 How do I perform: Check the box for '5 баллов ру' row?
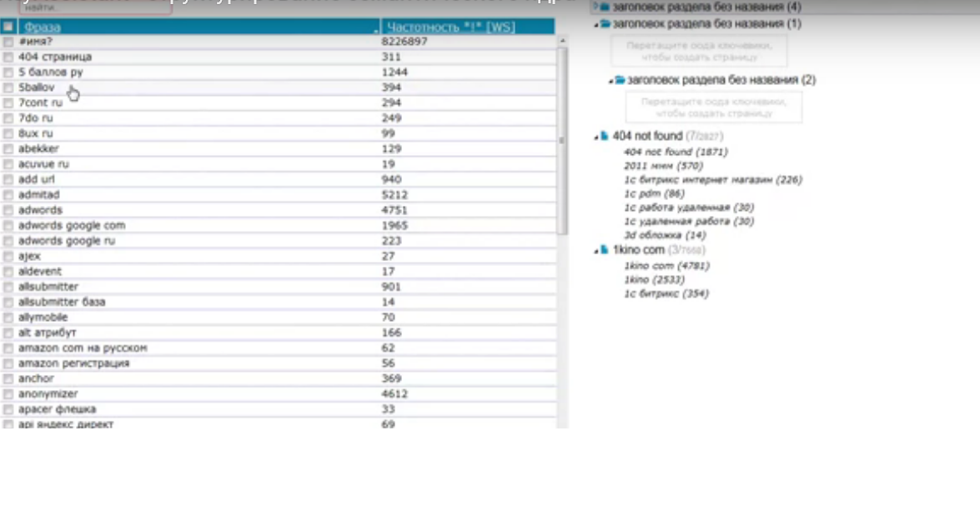click(x=8, y=73)
